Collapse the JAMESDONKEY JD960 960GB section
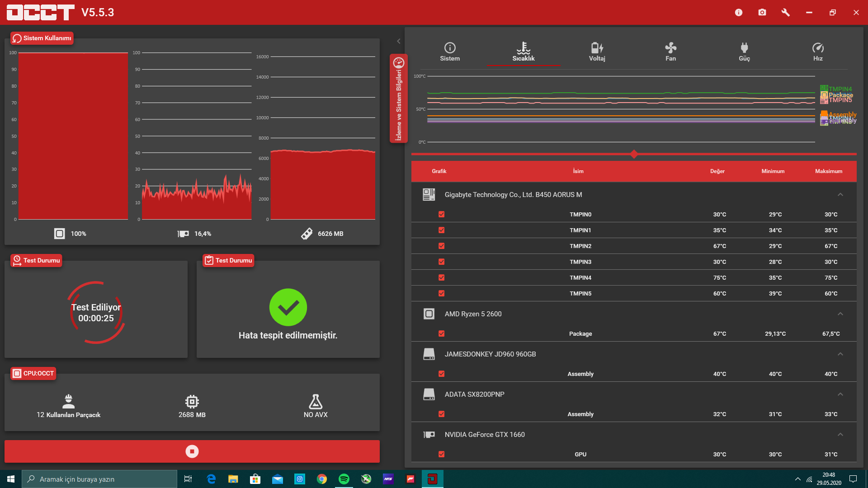 point(840,354)
